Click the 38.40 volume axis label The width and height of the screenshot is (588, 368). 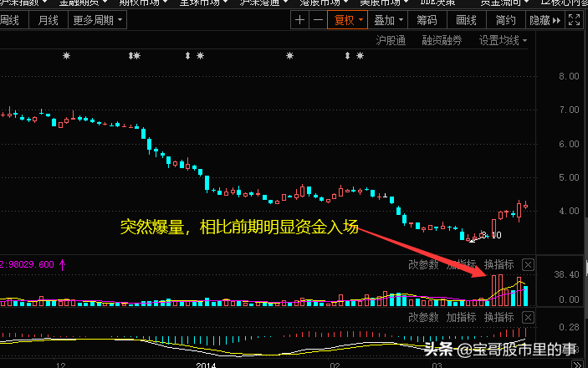pyautogui.click(x=566, y=274)
